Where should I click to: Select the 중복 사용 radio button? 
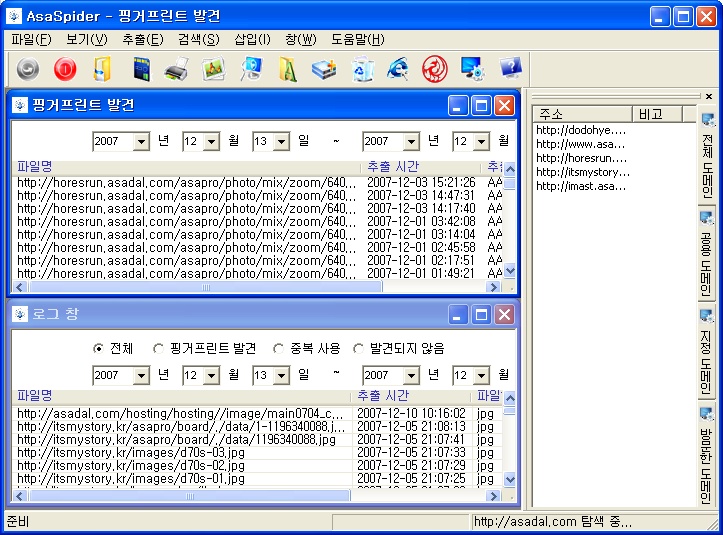(279, 348)
